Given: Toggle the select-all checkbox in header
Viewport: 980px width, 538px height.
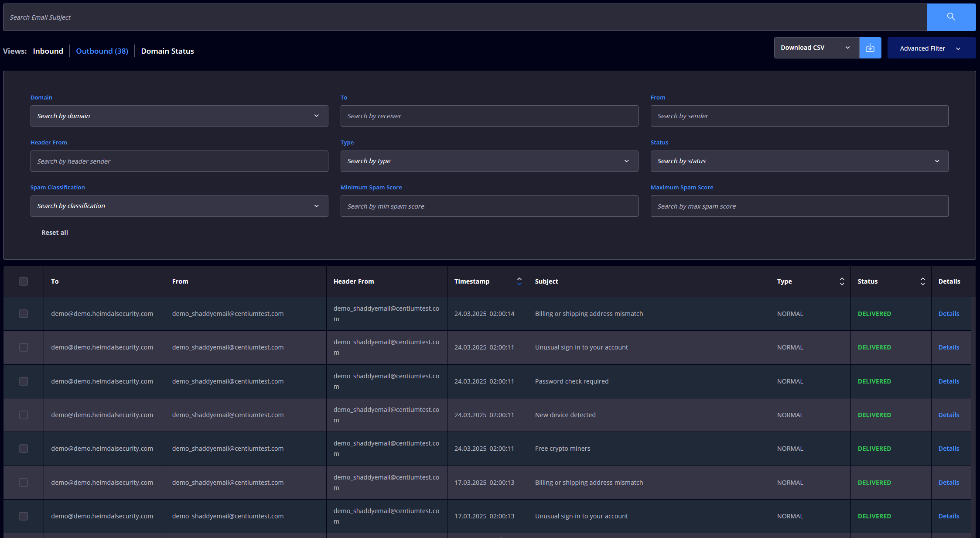Looking at the screenshot, I should (24, 281).
